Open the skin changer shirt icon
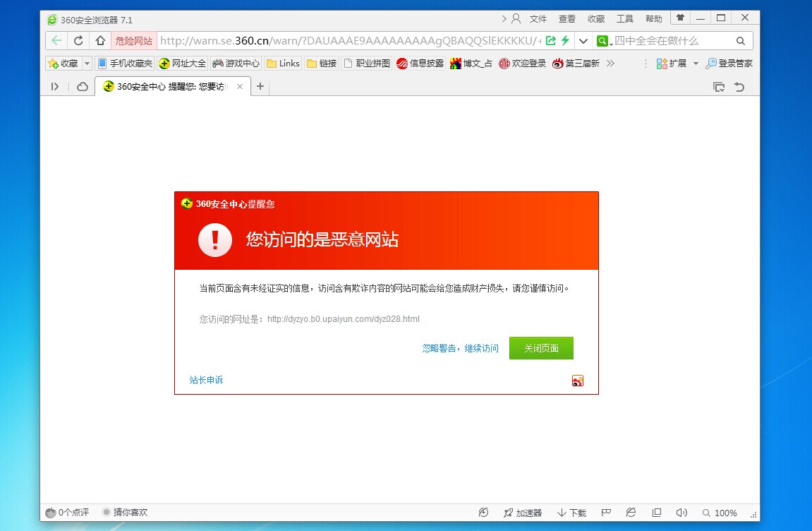This screenshot has height=531, width=812. point(680,18)
